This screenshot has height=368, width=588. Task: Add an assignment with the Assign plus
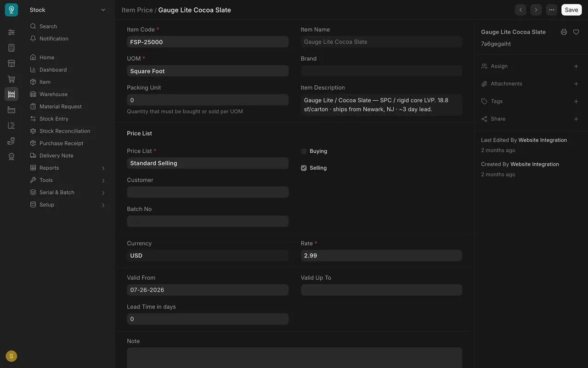576,66
